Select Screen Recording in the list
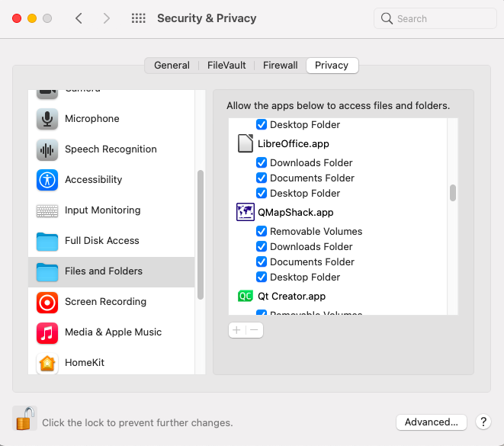Viewport: 504px width, 446px height. 111,302
